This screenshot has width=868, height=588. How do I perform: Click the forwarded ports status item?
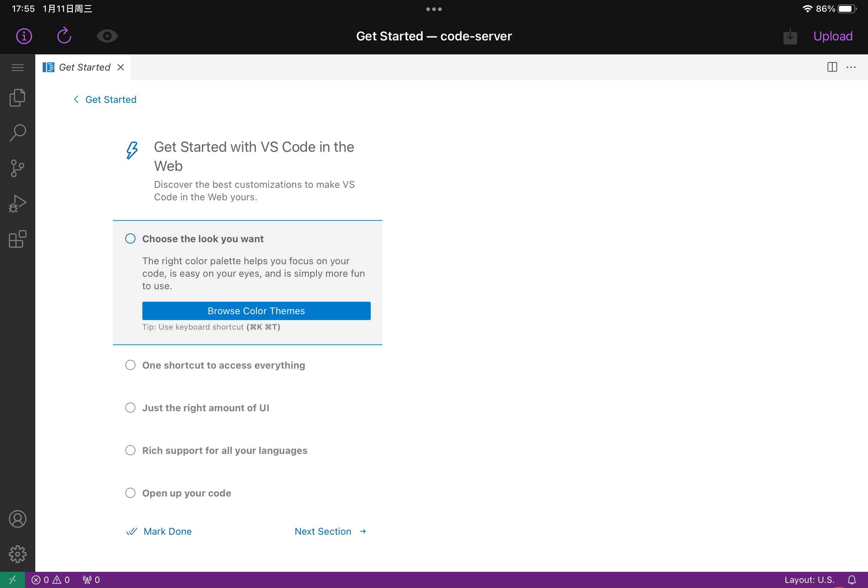tap(92, 580)
